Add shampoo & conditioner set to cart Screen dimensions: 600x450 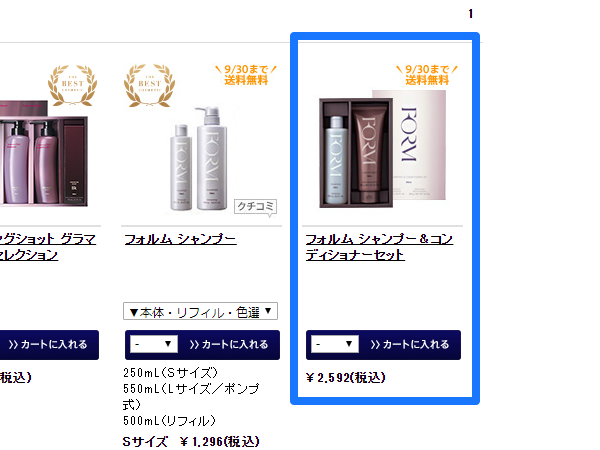click(410, 345)
